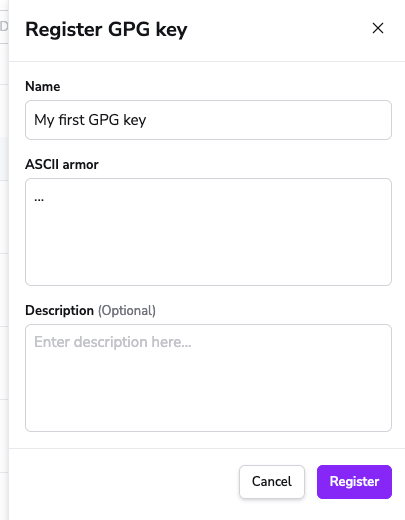This screenshot has height=520, width=405.
Task: Click the right end of Name field
Action: tap(367, 120)
